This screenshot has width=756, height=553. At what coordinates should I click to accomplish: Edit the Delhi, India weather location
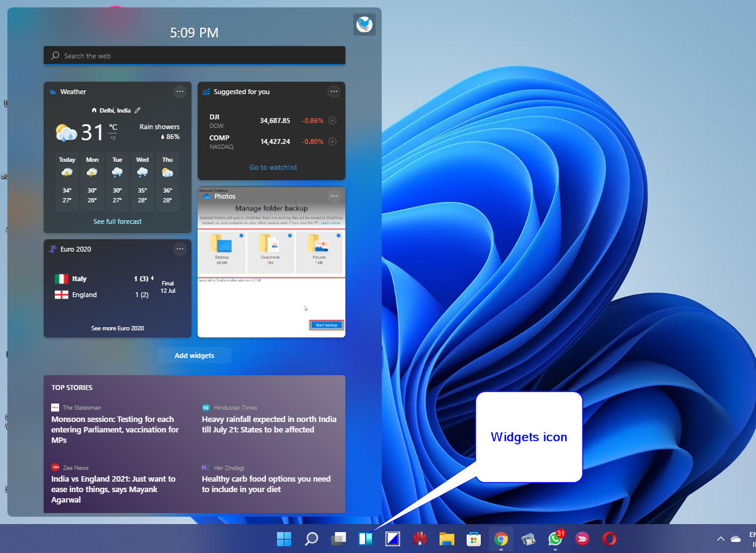[137, 110]
